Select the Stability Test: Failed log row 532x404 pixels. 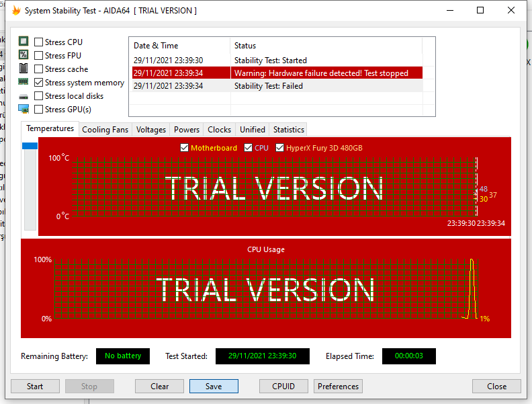[277, 86]
